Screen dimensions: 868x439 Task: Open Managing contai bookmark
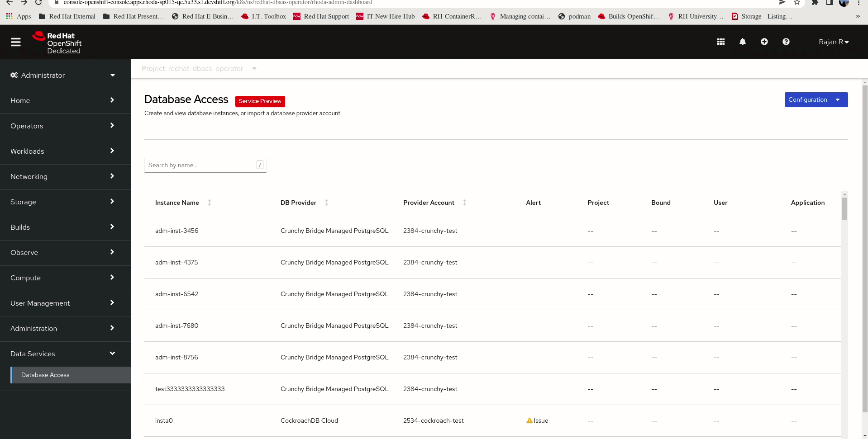point(520,16)
